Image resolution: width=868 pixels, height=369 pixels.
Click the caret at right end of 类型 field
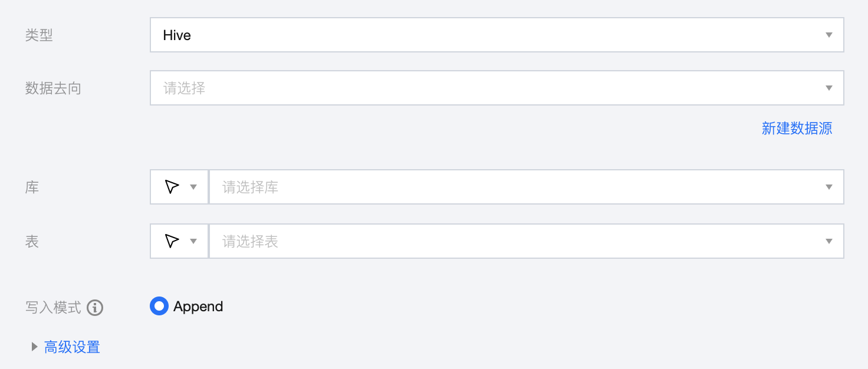coord(828,35)
